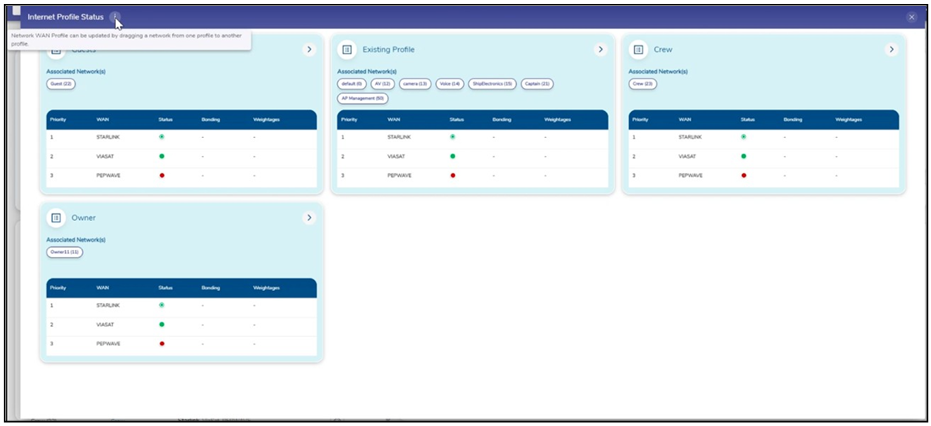Image resolution: width=931 pixels, height=426 pixels.
Task: Close the Internet Profile Status dialog
Action: pos(911,17)
